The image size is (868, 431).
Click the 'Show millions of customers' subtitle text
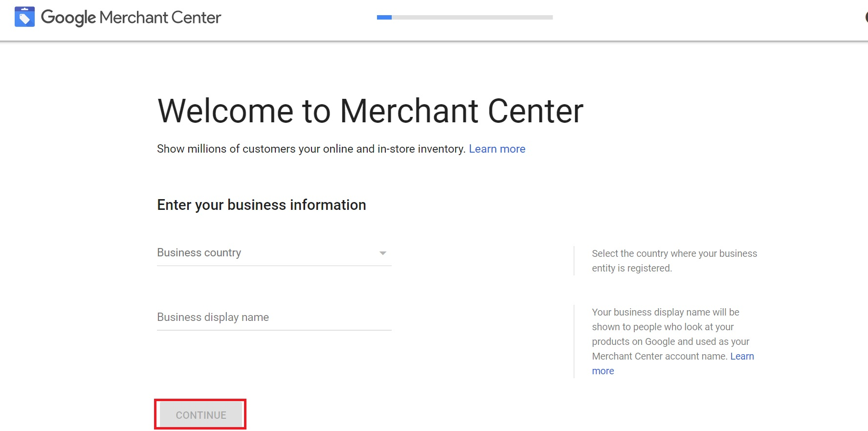[x=311, y=149]
